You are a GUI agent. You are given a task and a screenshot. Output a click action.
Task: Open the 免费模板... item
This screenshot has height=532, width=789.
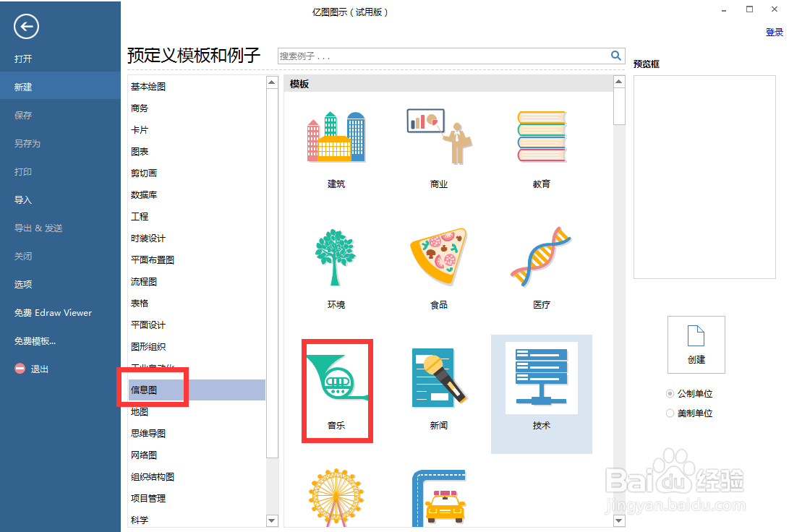pos(35,341)
